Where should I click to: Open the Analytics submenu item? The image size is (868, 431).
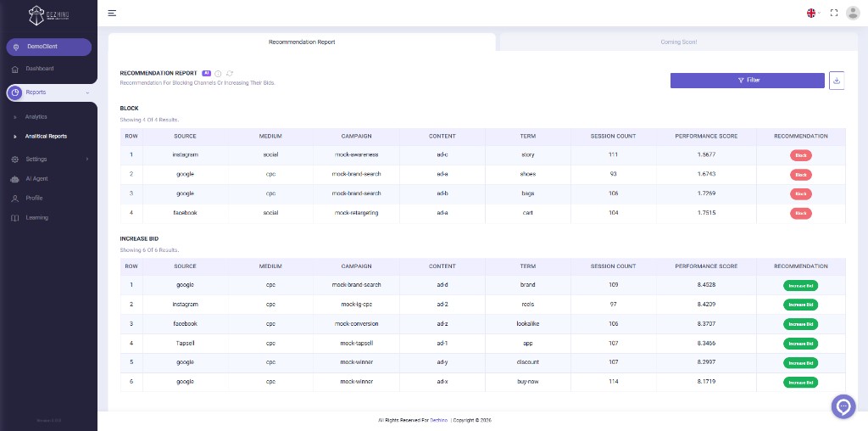coord(36,117)
